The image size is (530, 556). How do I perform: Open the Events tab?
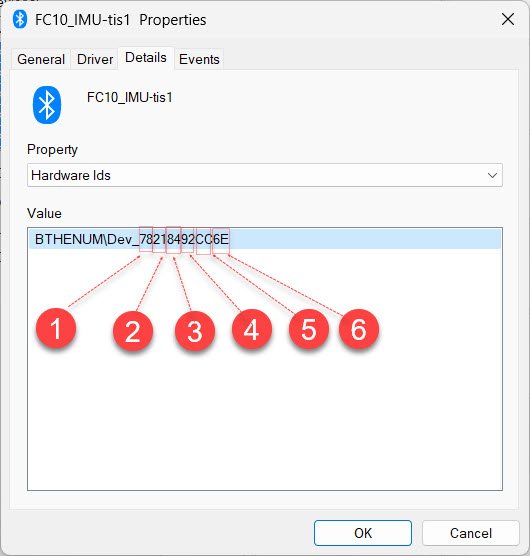199,59
